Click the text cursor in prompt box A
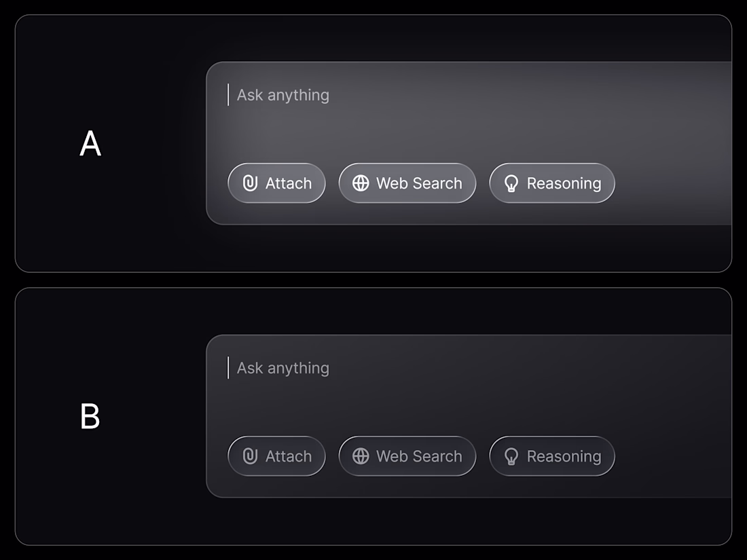Viewport: 747px width, 560px height. tap(228, 95)
